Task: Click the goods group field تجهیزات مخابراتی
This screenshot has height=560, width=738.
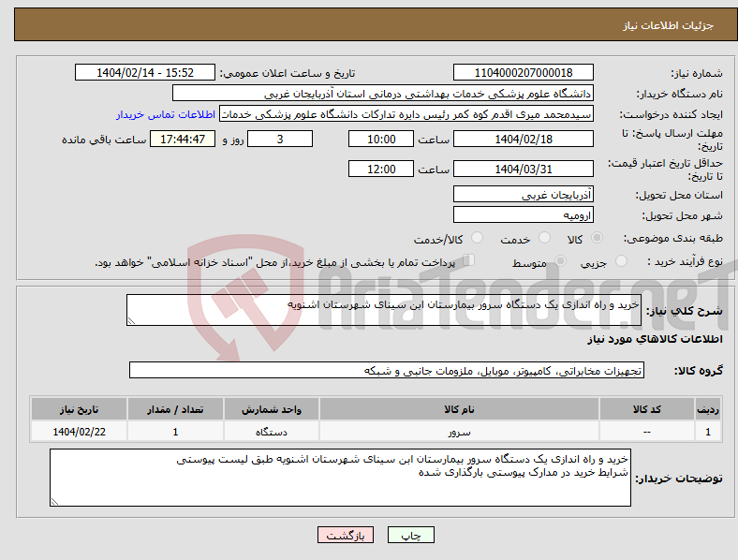Action: click(387, 370)
